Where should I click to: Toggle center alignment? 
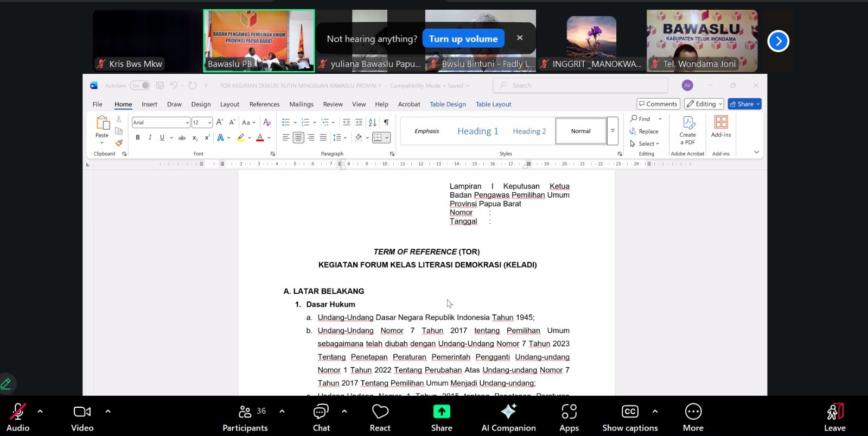pos(298,138)
